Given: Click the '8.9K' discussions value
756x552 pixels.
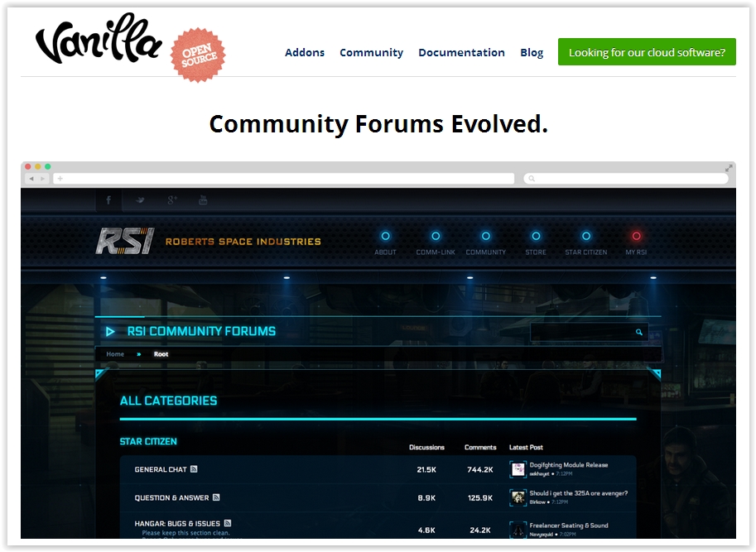Looking at the screenshot, I should pyautogui.click(x=426, y=498).
